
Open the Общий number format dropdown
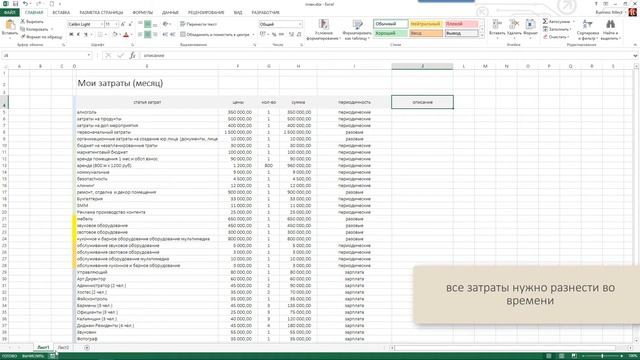tap(300, 24)
